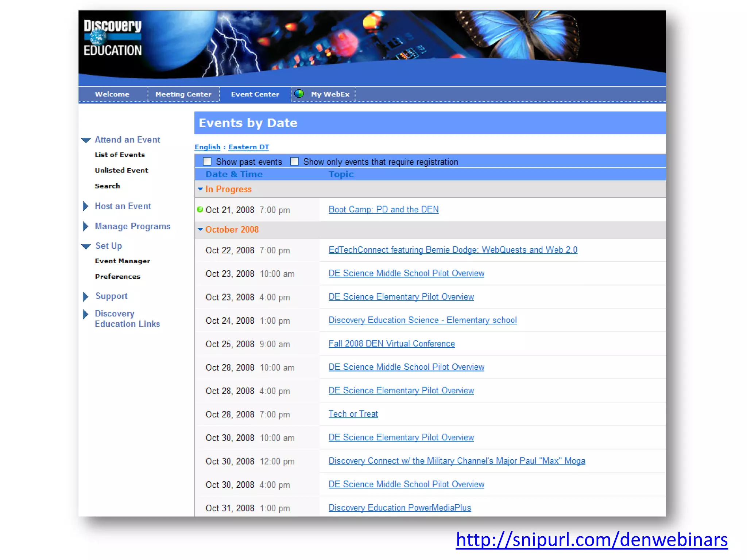Collapse the Set Up section arrow
Image resolution: width=747 pixels, height=560 pixels.
86,246
